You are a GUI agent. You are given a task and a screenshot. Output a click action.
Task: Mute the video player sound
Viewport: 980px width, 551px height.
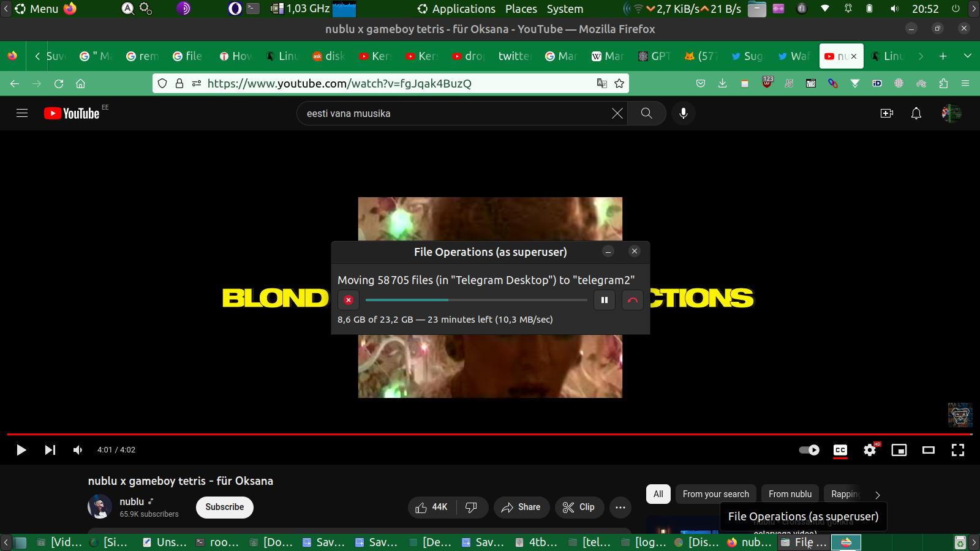pos(78,450)
